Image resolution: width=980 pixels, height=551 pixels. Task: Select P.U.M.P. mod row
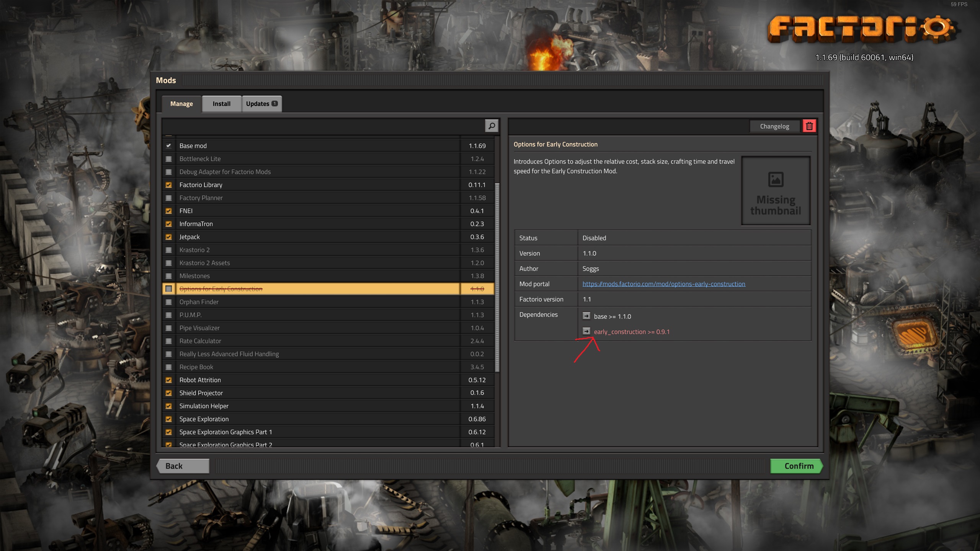point(328,315)
